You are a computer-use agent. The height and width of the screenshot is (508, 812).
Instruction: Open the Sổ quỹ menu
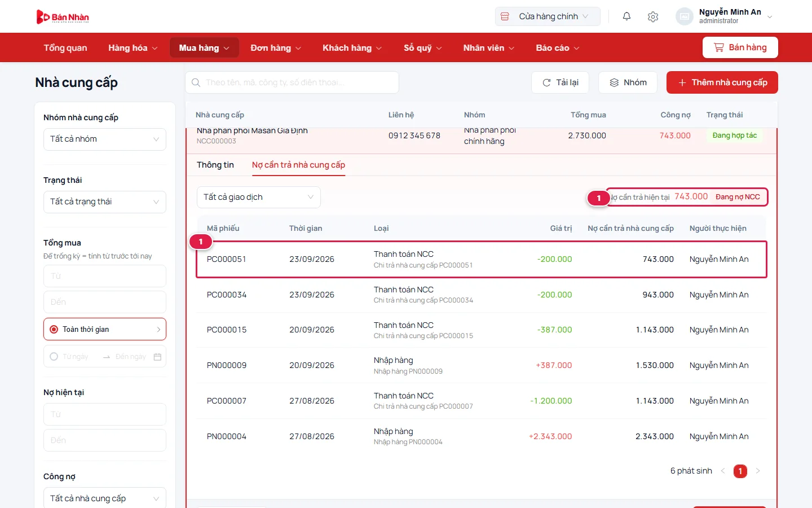click(422, 48)
